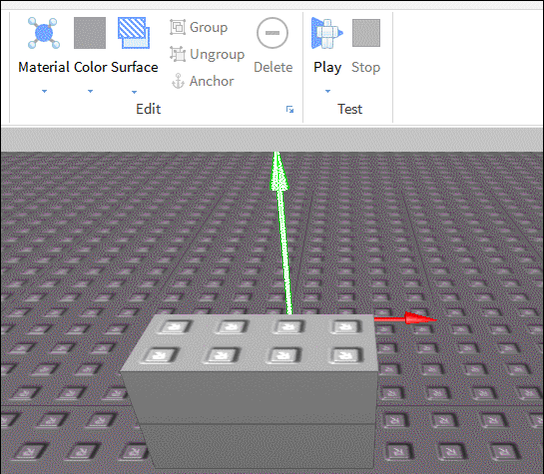
Task: Click the gray Stop square icon
Action: pos(366,33)
